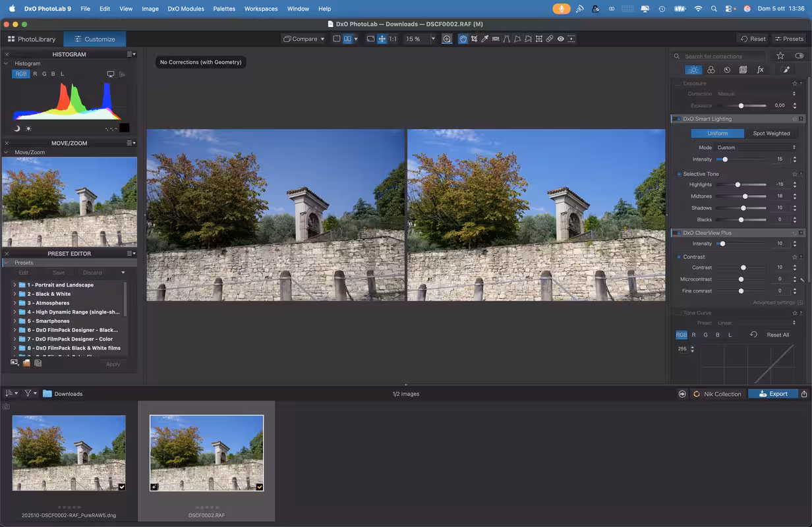Open the Workspaces menu
812x527 pixels.
tap(261, 9)
